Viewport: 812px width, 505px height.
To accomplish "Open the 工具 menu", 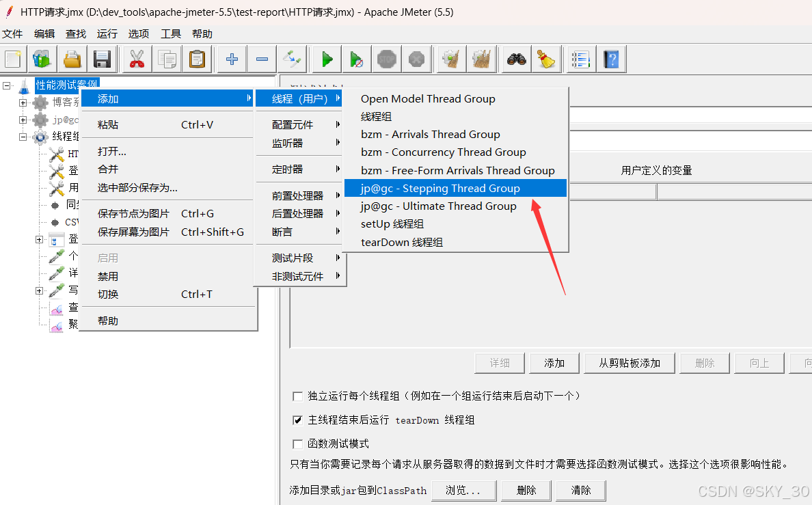I will point(171,34).
